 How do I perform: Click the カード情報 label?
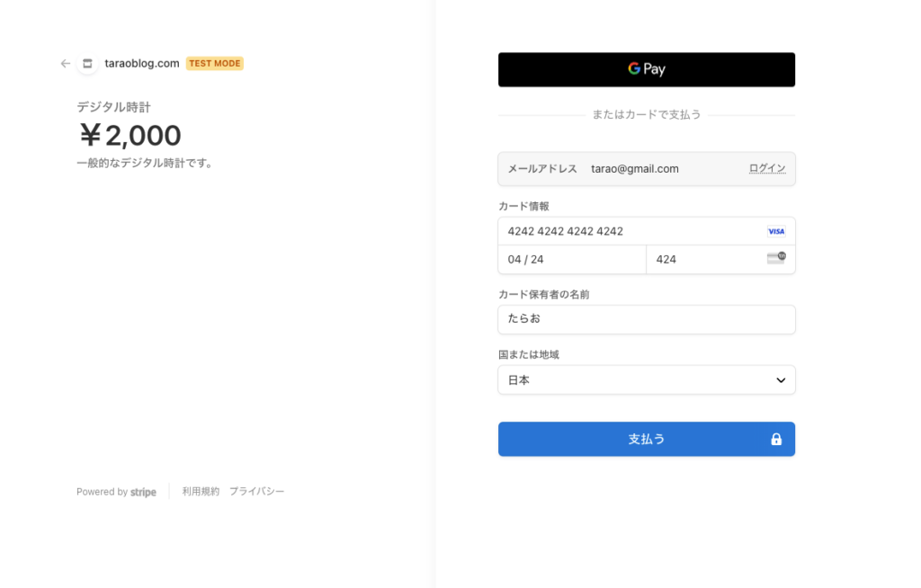tap(523, 206)
